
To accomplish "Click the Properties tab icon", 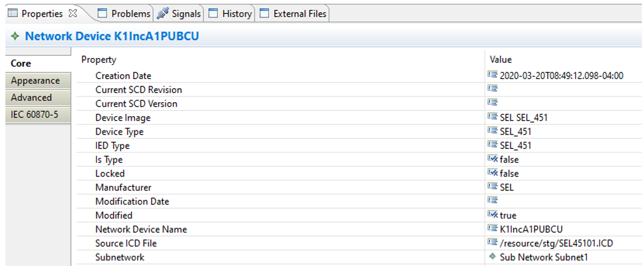I will click(x=15, y=13).
